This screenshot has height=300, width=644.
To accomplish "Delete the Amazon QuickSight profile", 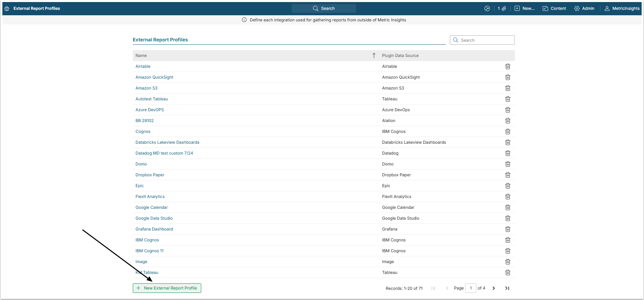I will point(507,77).
